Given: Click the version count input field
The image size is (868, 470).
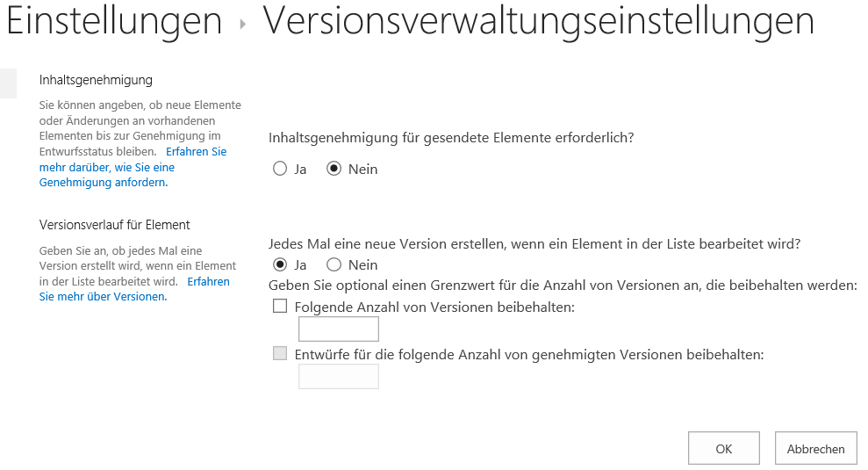Looking at the screenshot, I should pos(339,329).
